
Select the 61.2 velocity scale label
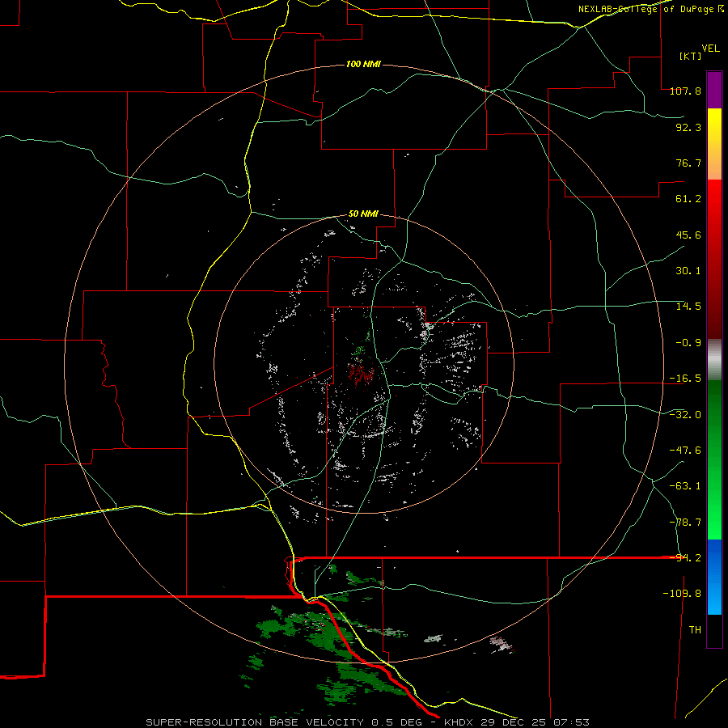(x=688, y=199)
